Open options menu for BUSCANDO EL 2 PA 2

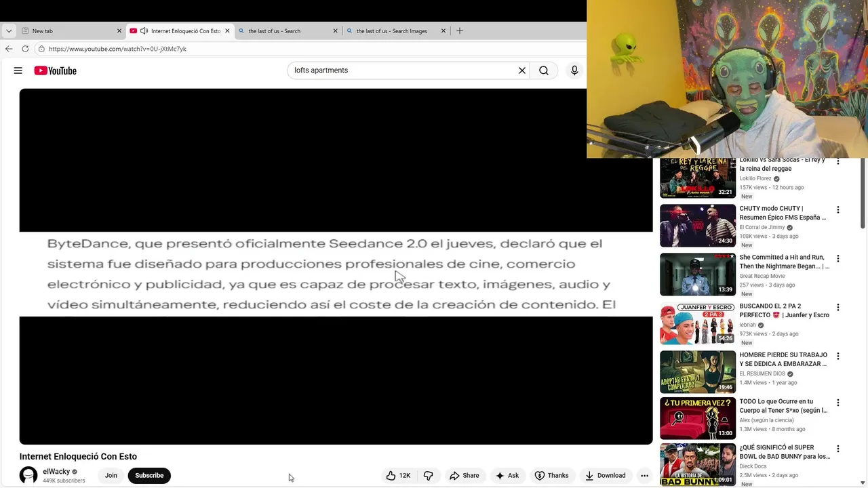(838, 308)
